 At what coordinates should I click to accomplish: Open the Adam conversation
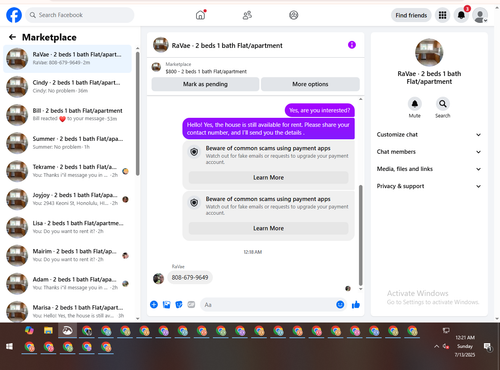68,284
